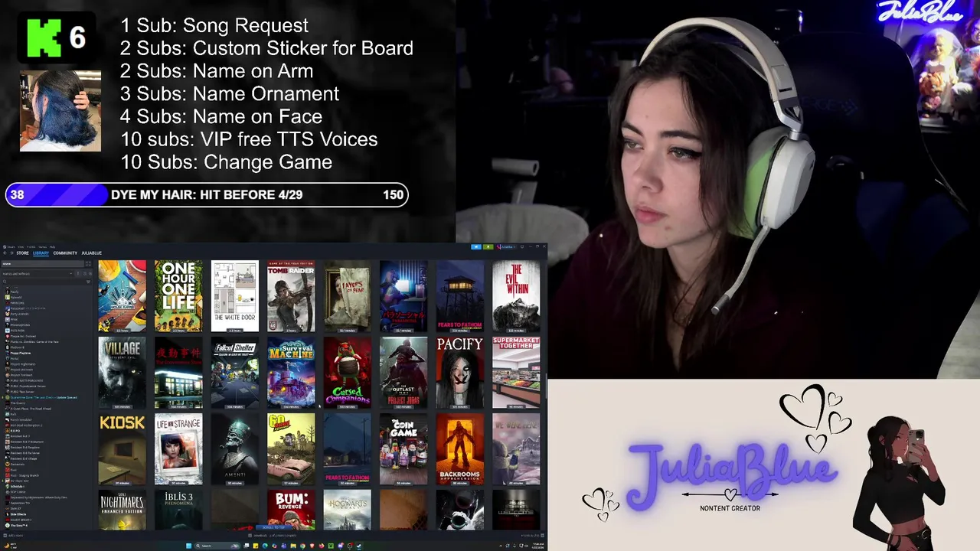Open One Hour One Life cover
The image size is (980, 551).
click(x=178, y=296)
